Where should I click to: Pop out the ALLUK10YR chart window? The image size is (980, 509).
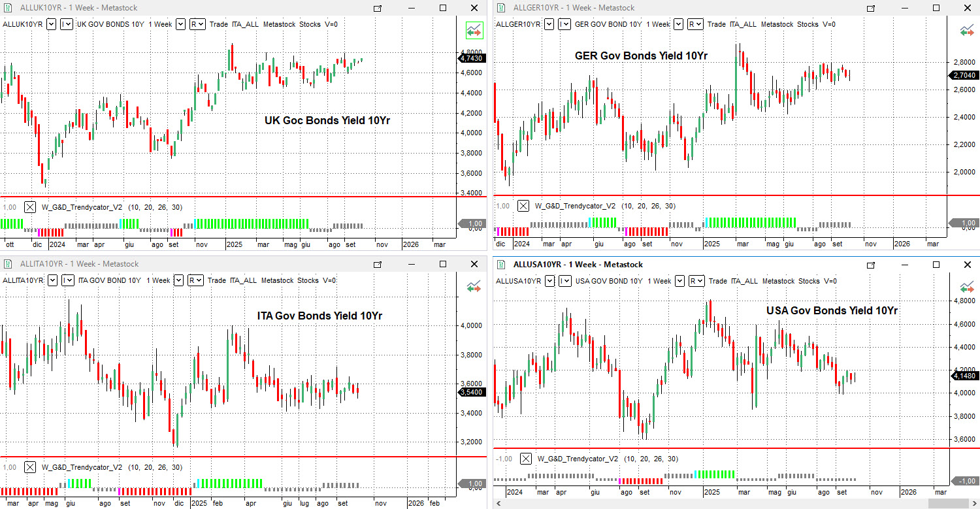click(x=377, y=8)
